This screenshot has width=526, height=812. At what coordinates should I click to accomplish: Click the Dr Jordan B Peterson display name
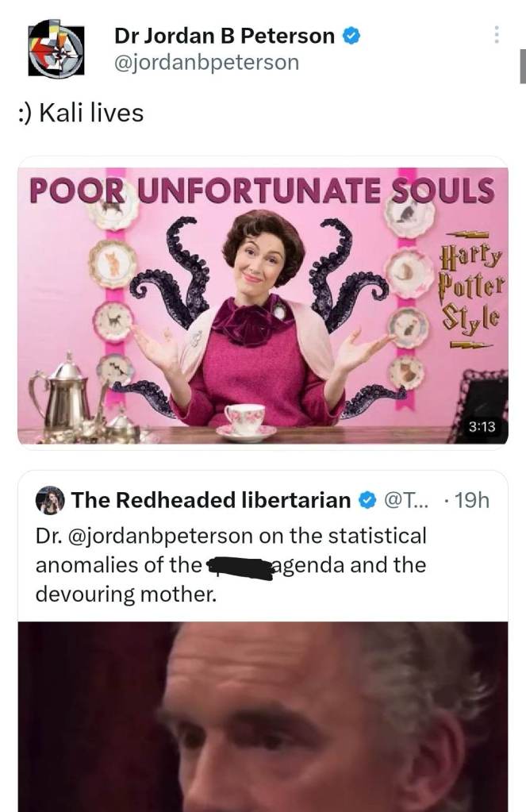pyautogui.click(x=225, y=36)
